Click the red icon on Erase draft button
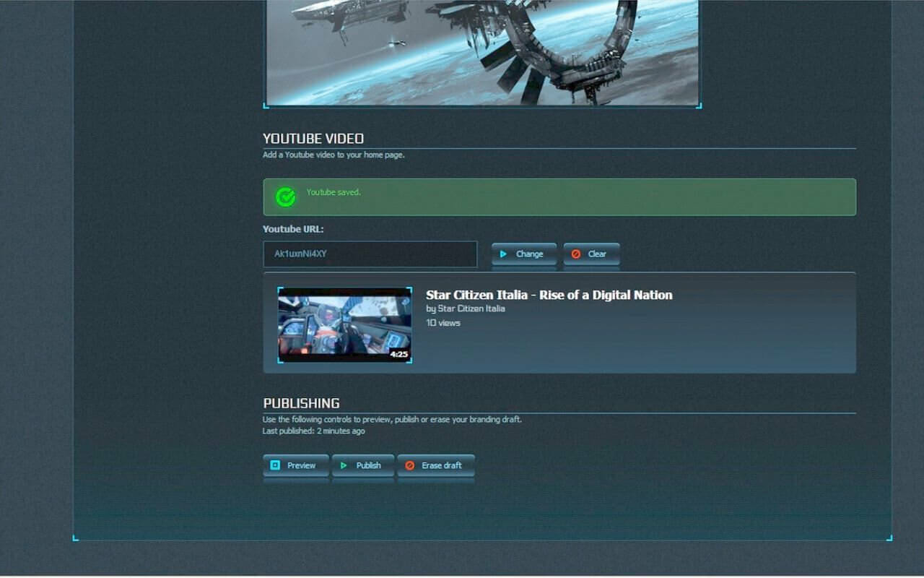The image size is (924, 578). coord(410,465)
